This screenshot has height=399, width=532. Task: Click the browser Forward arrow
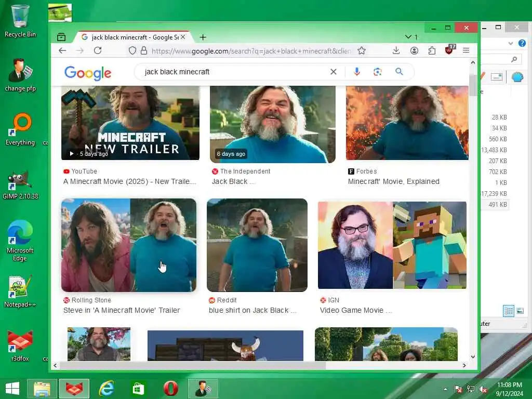79,50
